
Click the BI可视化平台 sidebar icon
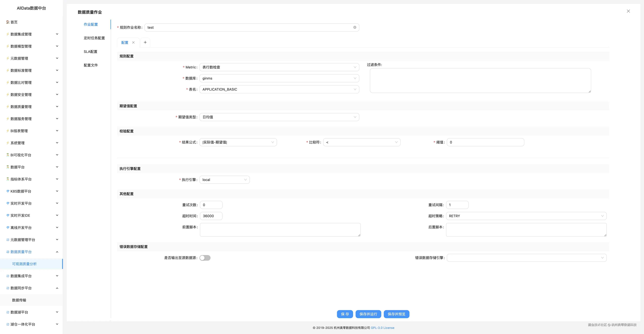pos(8,155)
